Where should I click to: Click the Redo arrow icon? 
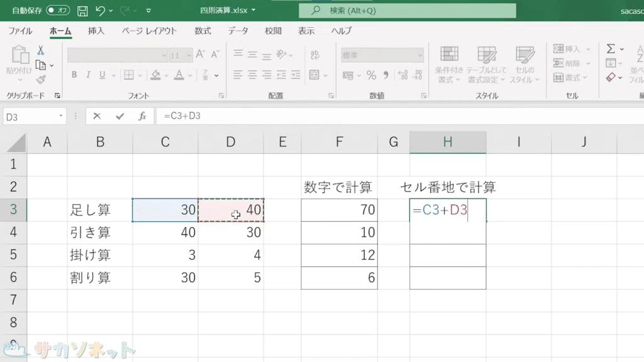coord(125,11)
